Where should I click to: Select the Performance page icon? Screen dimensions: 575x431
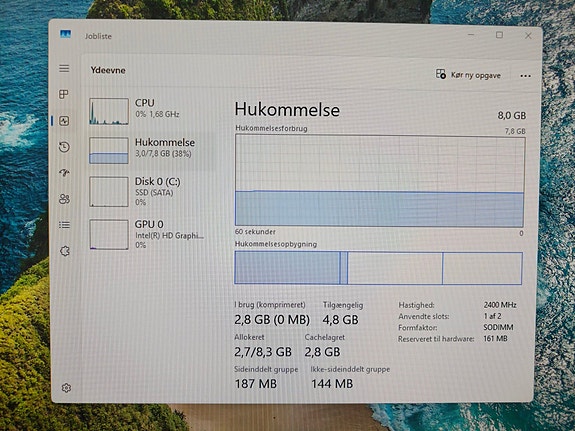pyautogui.click(x=64, y=121)
